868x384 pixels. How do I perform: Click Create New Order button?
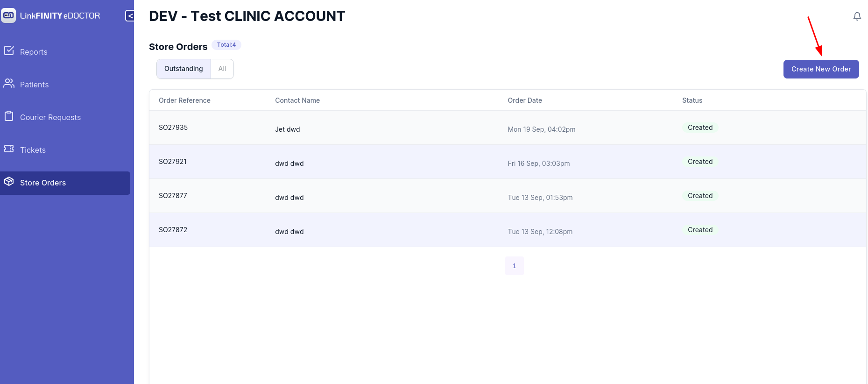coord(821,69)
